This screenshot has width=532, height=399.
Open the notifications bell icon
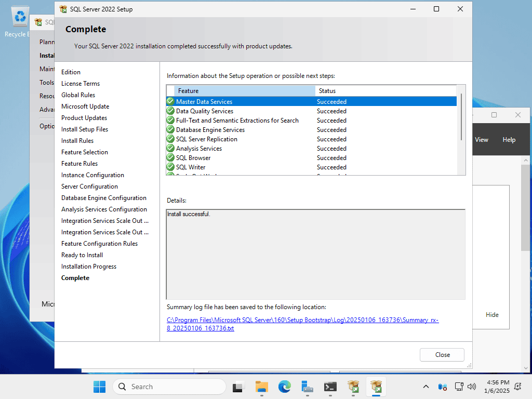[518, 387]
